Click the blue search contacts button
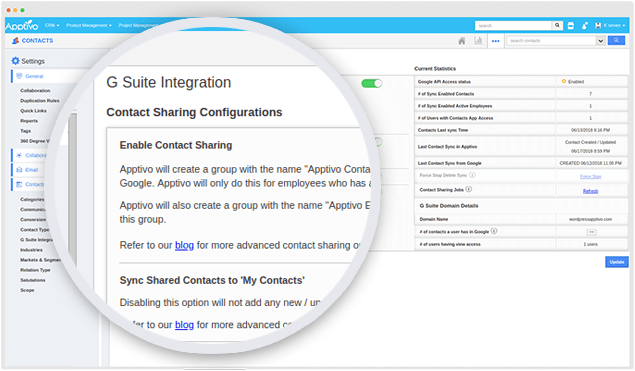This screenshot has height=371, width=635. point(616,41)
